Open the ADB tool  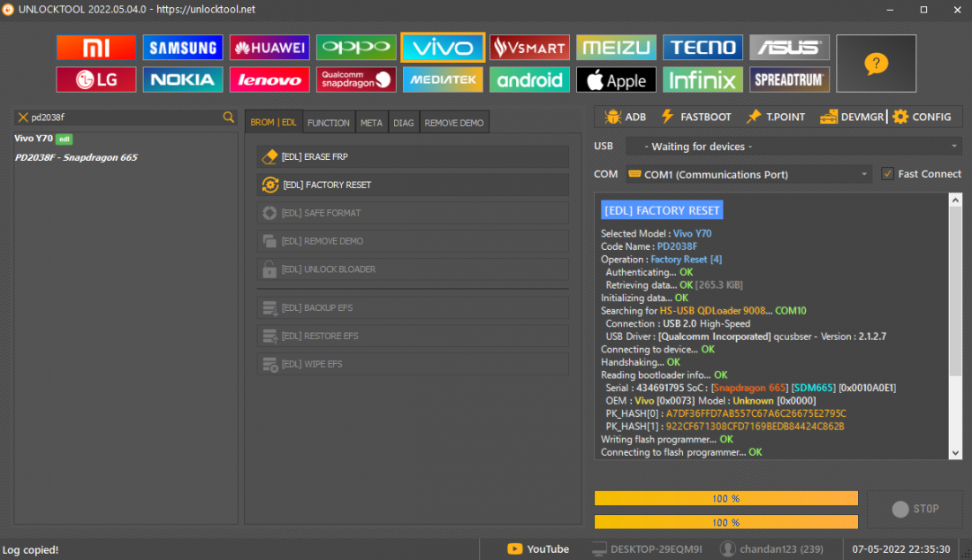click(626, 117)
